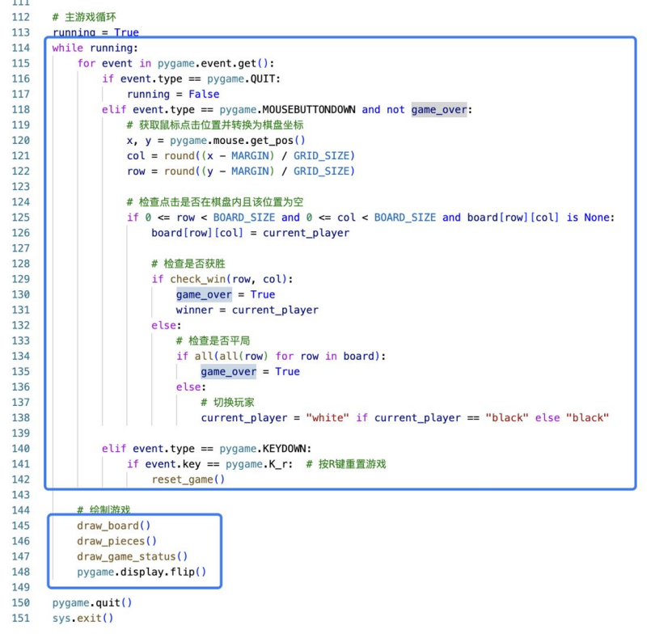672x638 pixels.
Task: Click "col = round" on line 121
Action: 161,156
